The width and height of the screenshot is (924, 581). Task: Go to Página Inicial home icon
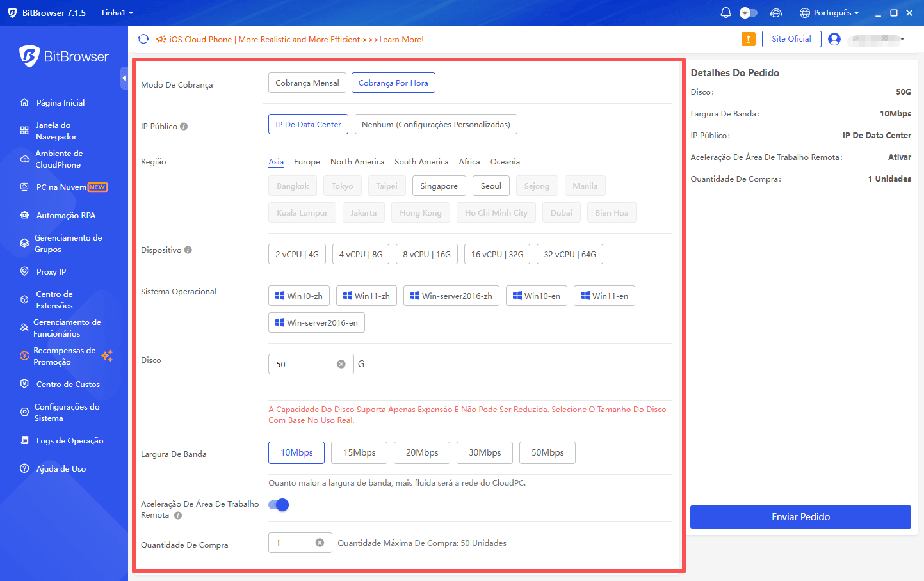click(x=24, y=102)
